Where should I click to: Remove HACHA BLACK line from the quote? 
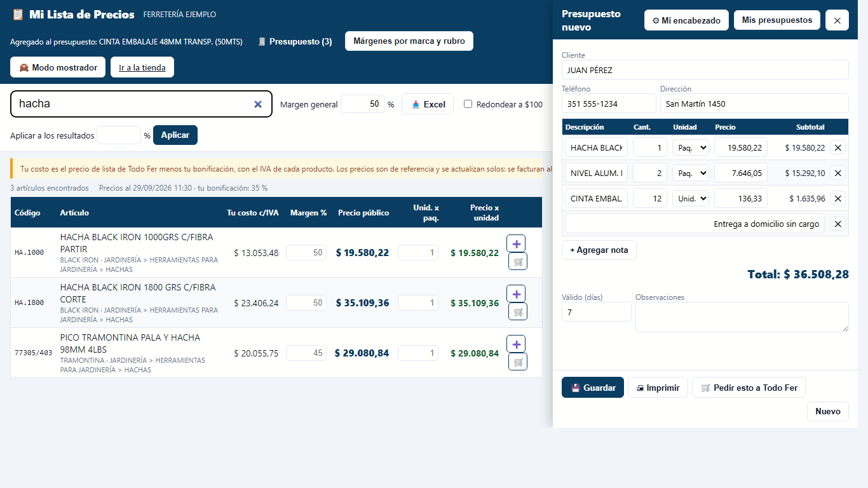click(x=838, y=148)
